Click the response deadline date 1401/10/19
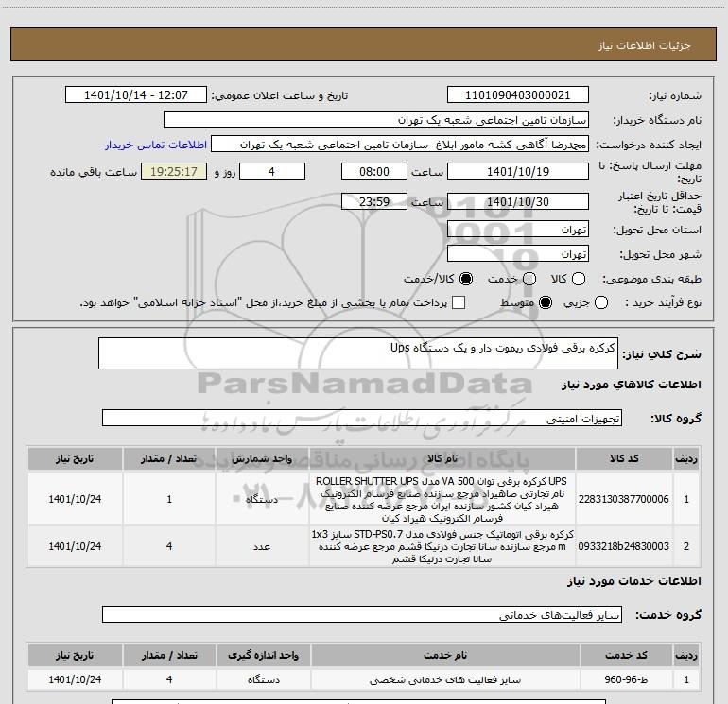 pos(518,171)
